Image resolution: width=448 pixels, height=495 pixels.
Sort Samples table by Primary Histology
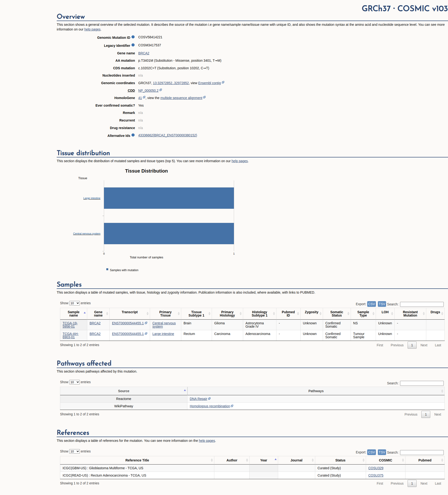coord(227,314)
